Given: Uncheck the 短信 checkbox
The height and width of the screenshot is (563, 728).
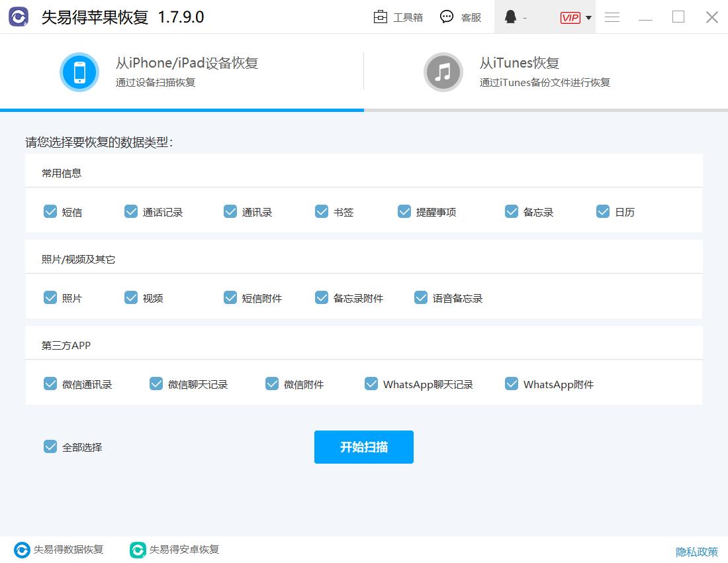Looking at the screenshot, I should point(51,211).
